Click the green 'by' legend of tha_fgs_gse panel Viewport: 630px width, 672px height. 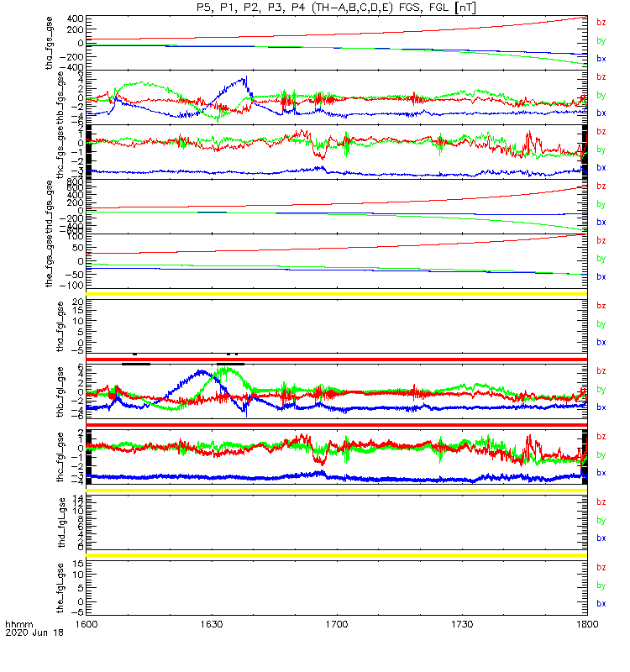pyautogui.click(x=601, y=40)
